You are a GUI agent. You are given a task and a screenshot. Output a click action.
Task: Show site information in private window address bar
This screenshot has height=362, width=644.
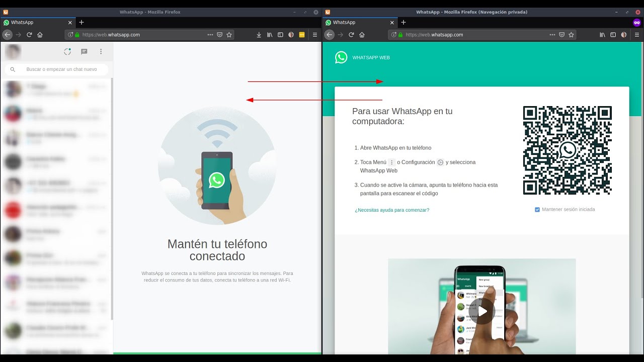pos(393,35)
